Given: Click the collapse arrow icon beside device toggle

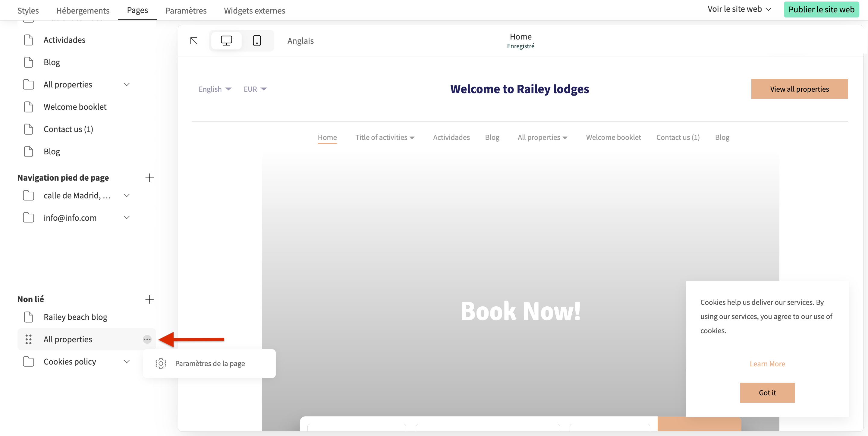Looking at the screenshot, I should (x=193, y=41).
